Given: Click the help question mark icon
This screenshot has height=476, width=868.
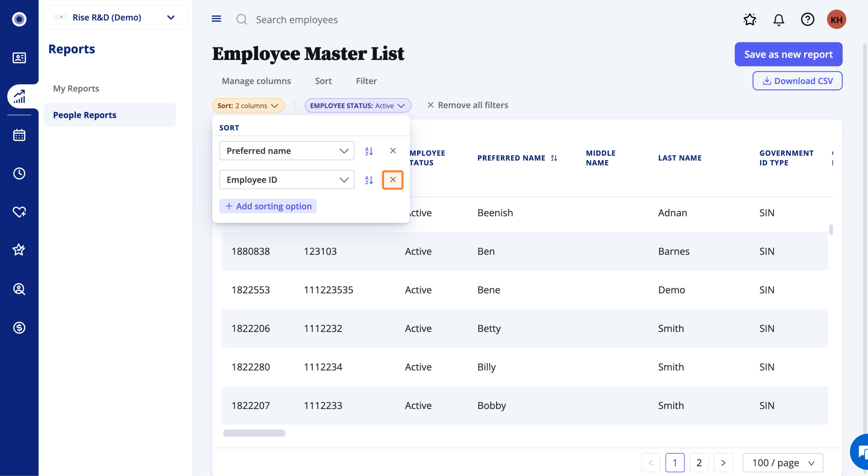Looking at the screenshot, I should point(807,20).
